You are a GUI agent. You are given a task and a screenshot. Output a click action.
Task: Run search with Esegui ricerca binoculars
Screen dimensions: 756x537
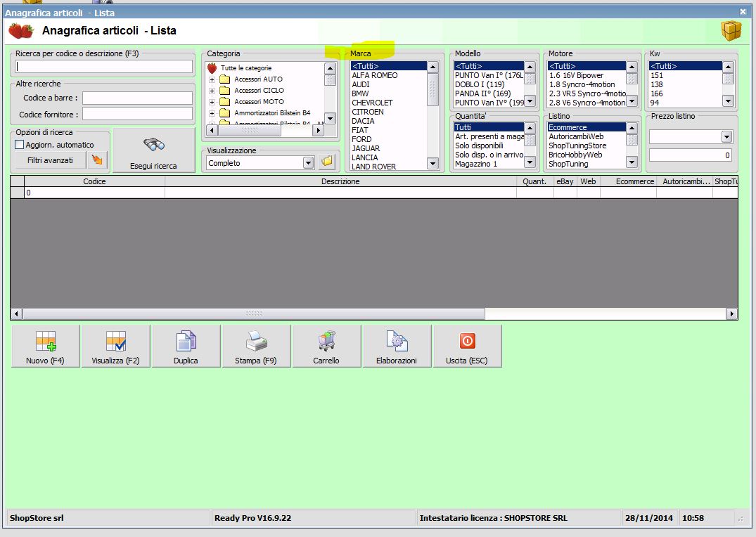coord(154,150)
